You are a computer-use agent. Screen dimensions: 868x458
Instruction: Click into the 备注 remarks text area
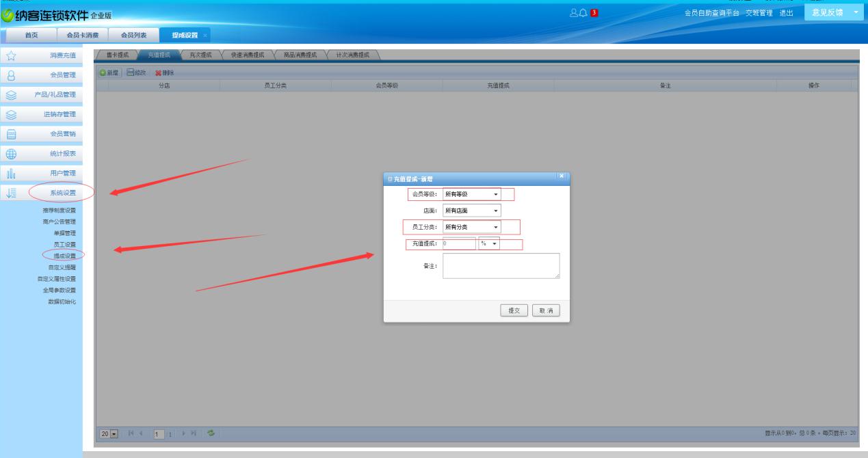click(x=501, y=266)
